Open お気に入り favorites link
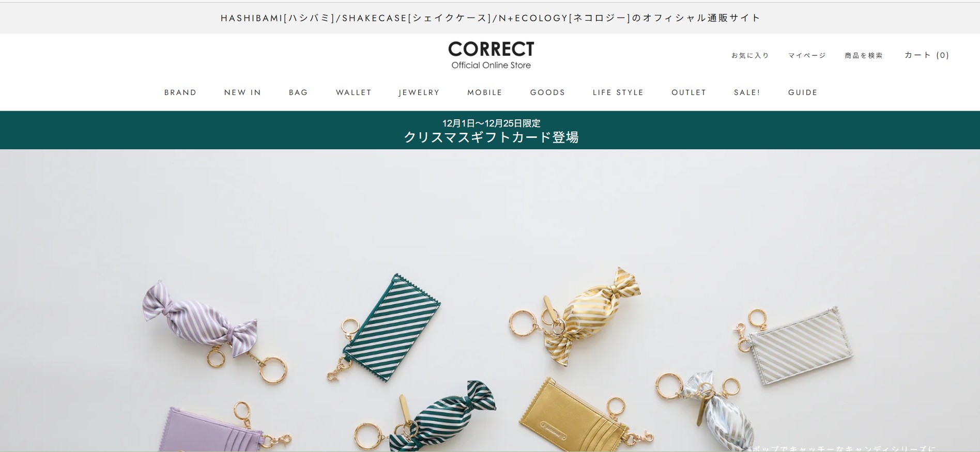The image size is (980, 452). (x=750, y=55)
